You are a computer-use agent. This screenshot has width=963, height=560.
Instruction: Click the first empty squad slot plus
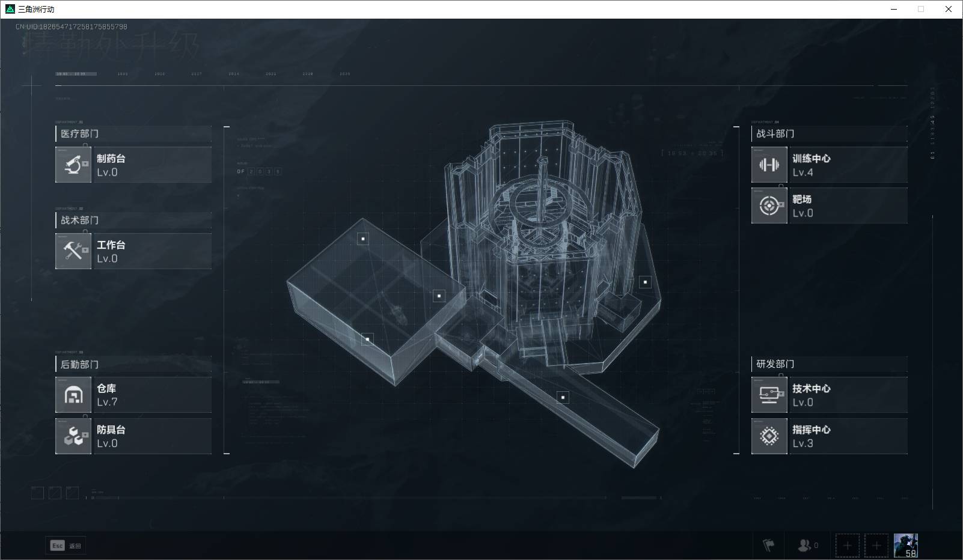[848, 546]
